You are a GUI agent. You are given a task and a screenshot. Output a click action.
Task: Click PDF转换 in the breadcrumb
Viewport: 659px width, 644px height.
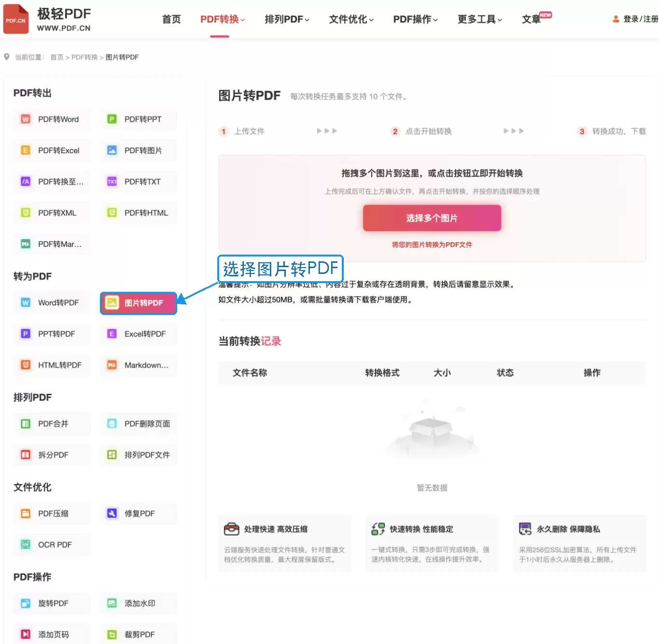coord(84,57)
